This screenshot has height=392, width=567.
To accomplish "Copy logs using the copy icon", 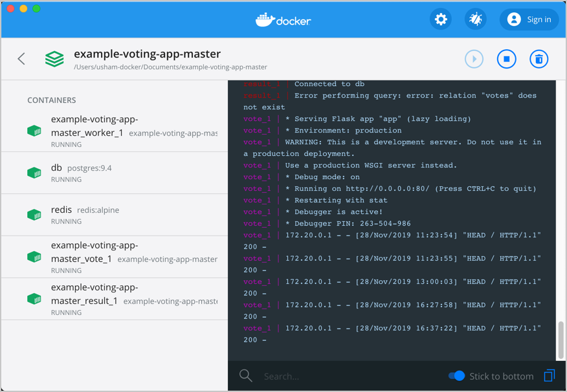I will click(549, 375).
